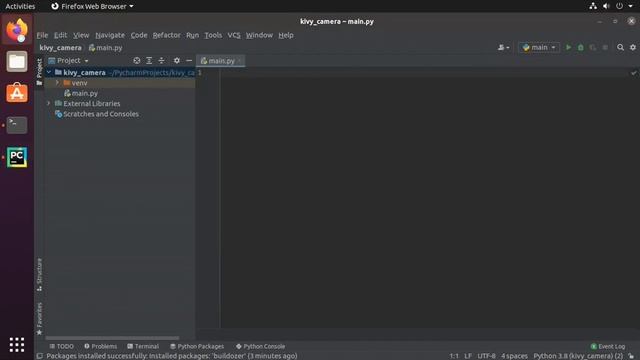Viewport: 640px width, 360px height.
Task: Click into the editor on line 1
Action: tap(424, 73)
